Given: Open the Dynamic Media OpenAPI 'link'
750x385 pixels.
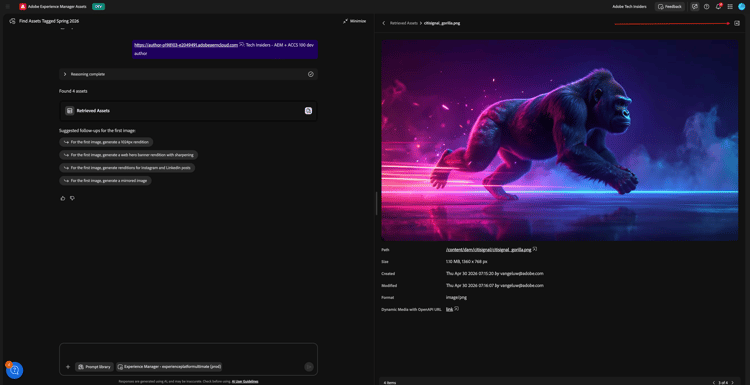Looking at the screenshot, I should 449,309.
